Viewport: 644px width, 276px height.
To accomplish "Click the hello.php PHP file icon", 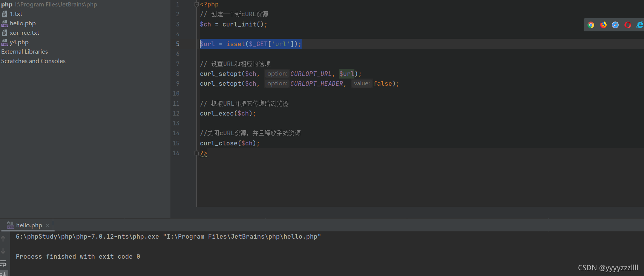I will (x=5, y=23).
